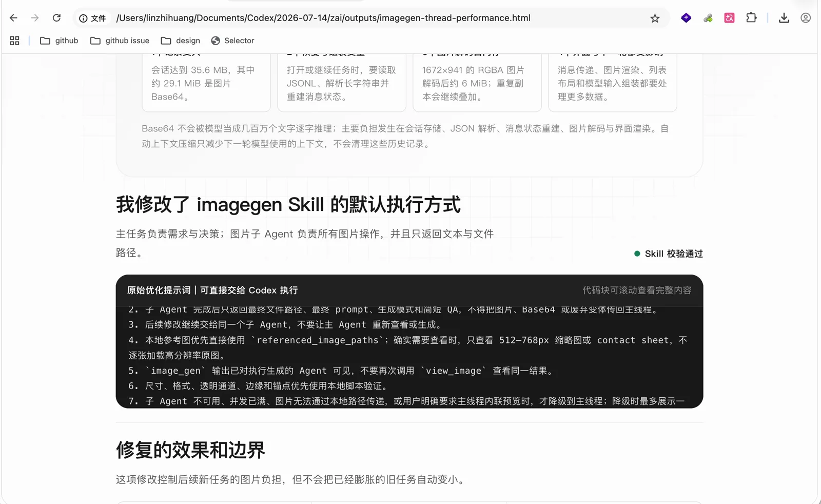Click card text 1672×941 的 RGBA 图片

coord(473,83)
